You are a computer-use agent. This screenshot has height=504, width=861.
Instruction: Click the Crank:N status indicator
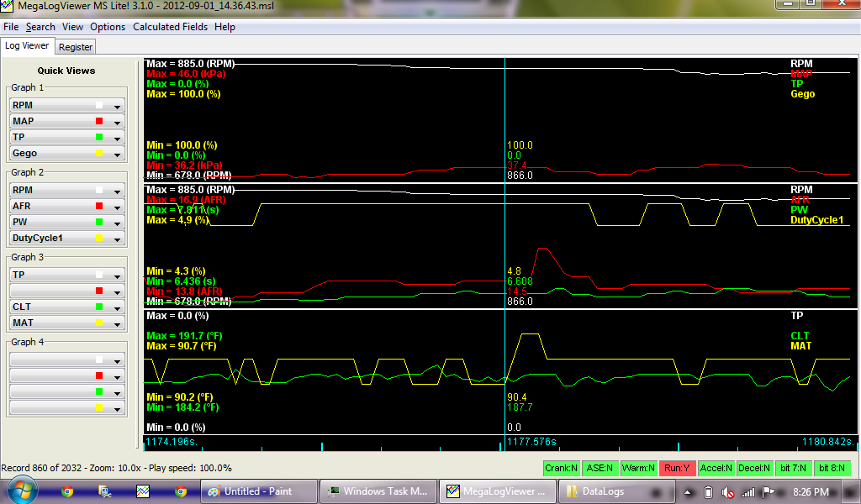(562, 468)
